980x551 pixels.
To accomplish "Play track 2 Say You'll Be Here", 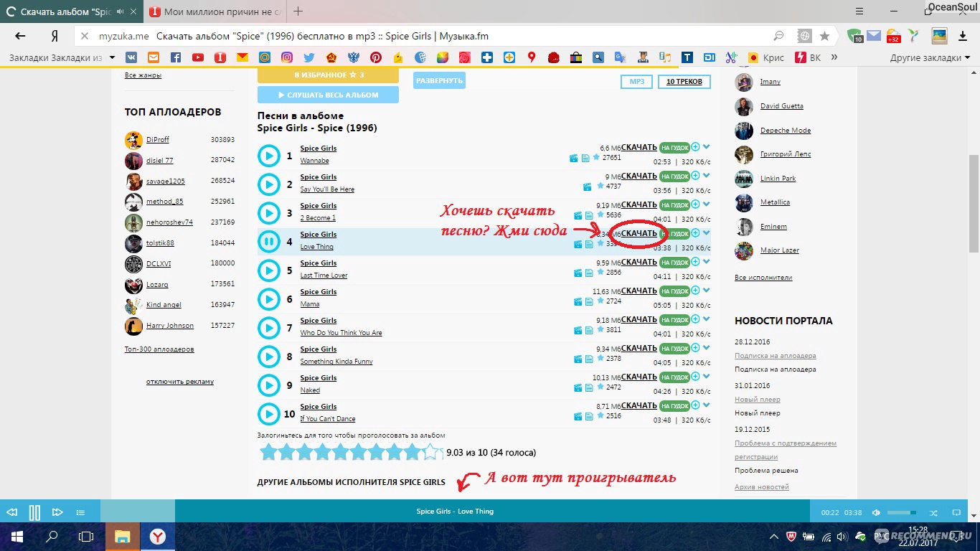I will click(268, 184).
